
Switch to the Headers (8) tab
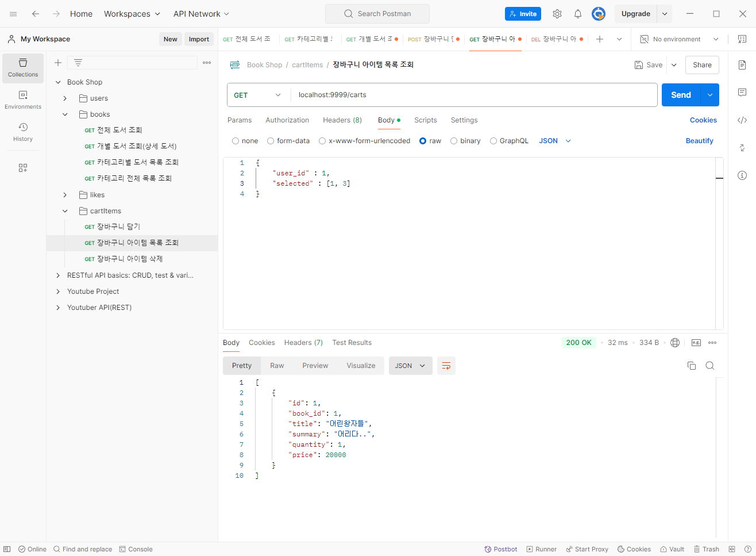click(342, 120)
